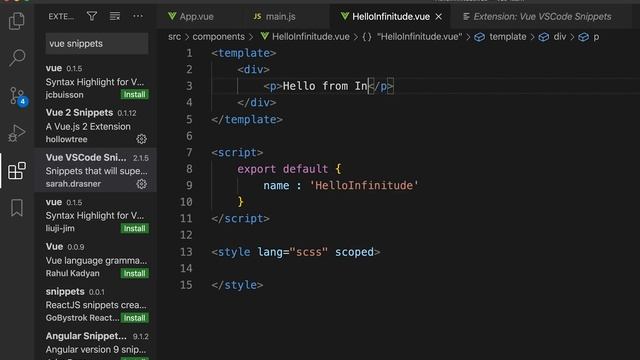Install snippets extension by GoBystrok

(x=134, y=318)
